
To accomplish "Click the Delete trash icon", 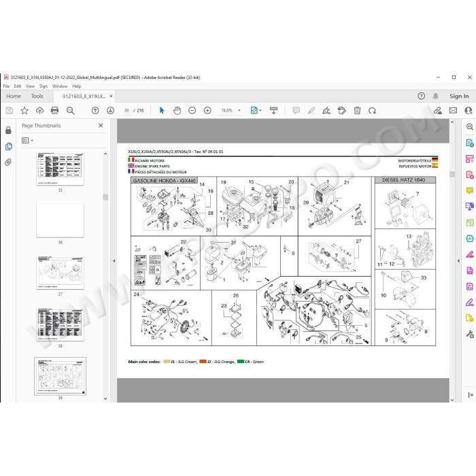I will pos(357,110).
